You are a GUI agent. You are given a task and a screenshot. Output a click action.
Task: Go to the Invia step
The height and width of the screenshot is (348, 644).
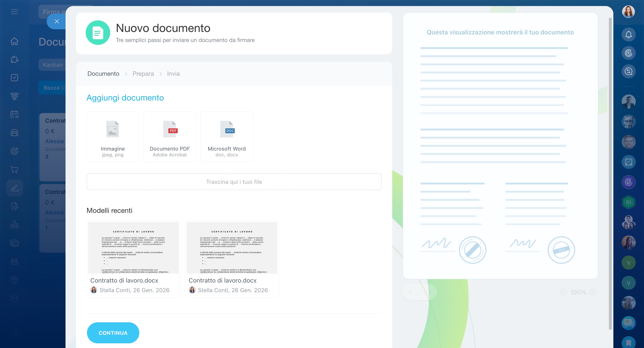pos(173,74)
